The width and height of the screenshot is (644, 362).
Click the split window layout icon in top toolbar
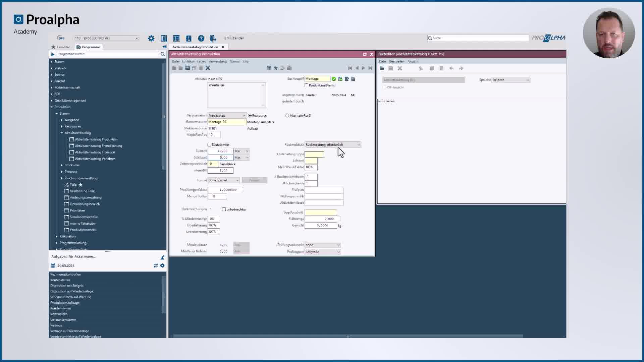176,38
